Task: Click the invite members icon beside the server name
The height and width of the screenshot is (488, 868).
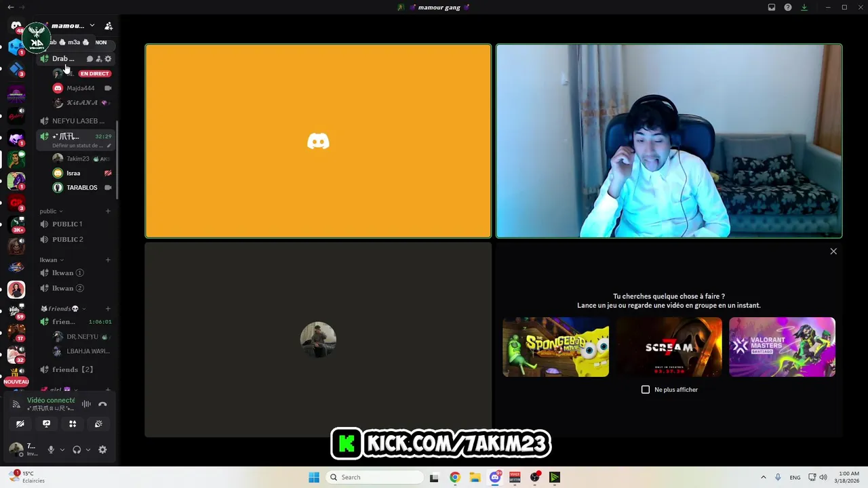Action: (108, 26)
